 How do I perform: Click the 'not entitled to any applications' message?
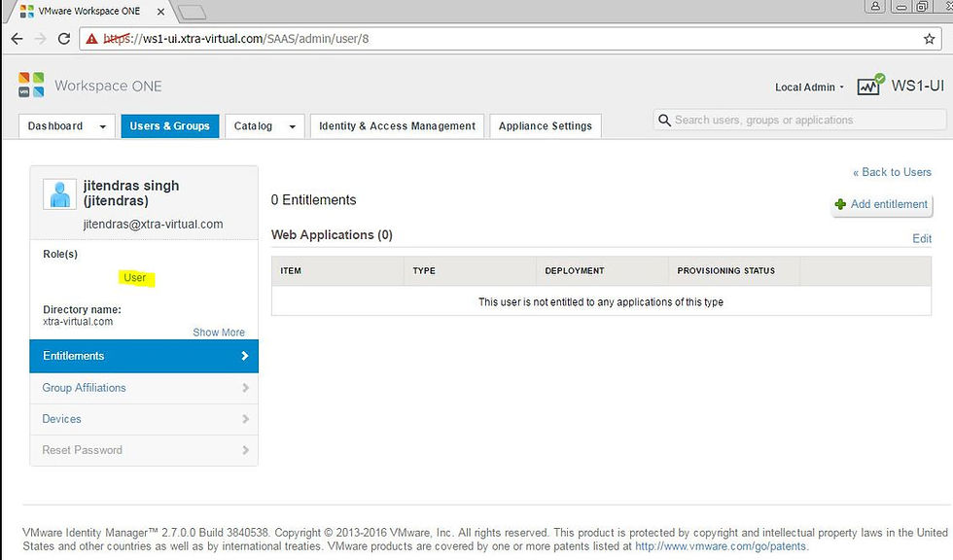601,301
